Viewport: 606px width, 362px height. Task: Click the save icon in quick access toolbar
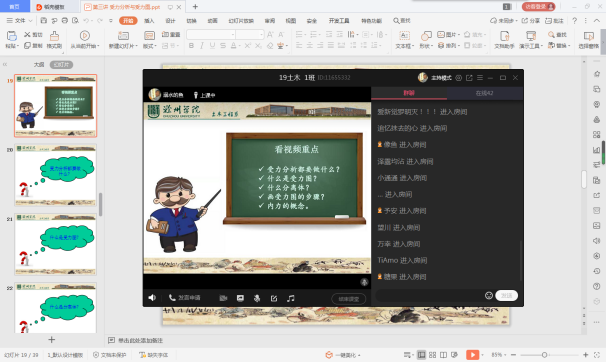[44, 20]
